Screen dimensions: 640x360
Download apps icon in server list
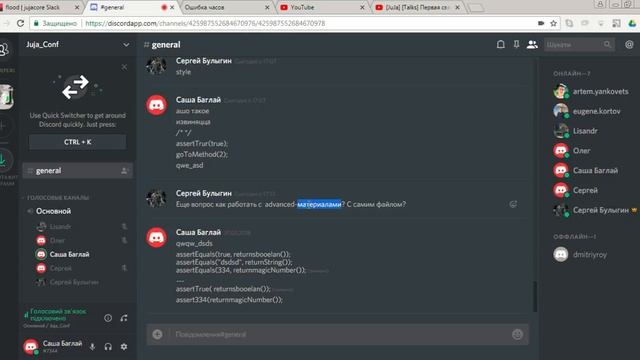pyautogui.click(x=4, y=160)
